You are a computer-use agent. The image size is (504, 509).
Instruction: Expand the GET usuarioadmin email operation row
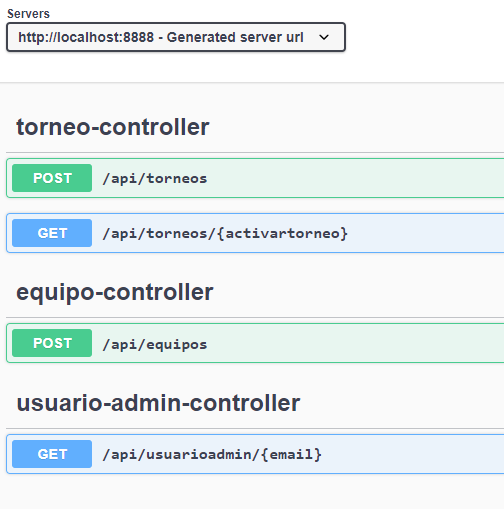[x=255, y=454]
